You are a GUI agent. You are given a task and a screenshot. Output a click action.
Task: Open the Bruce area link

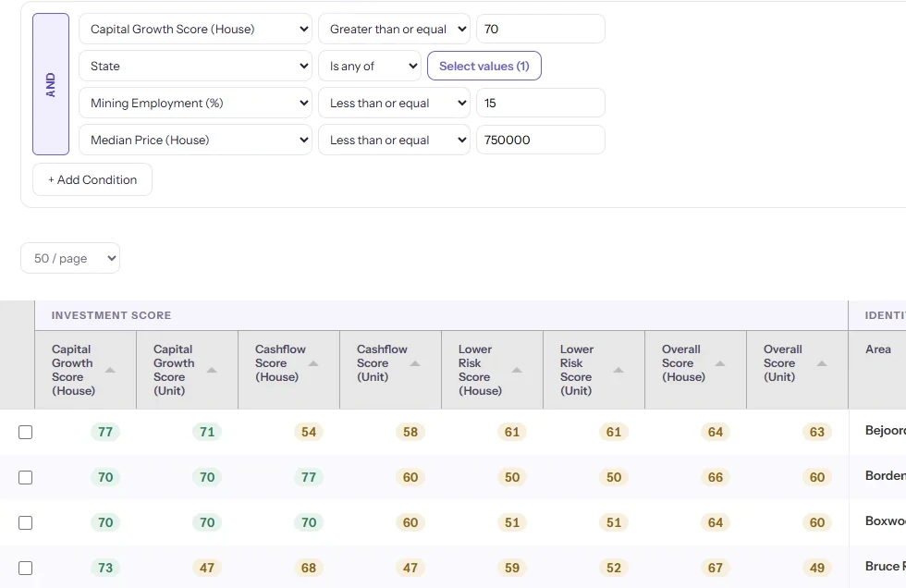pos(886,566)
